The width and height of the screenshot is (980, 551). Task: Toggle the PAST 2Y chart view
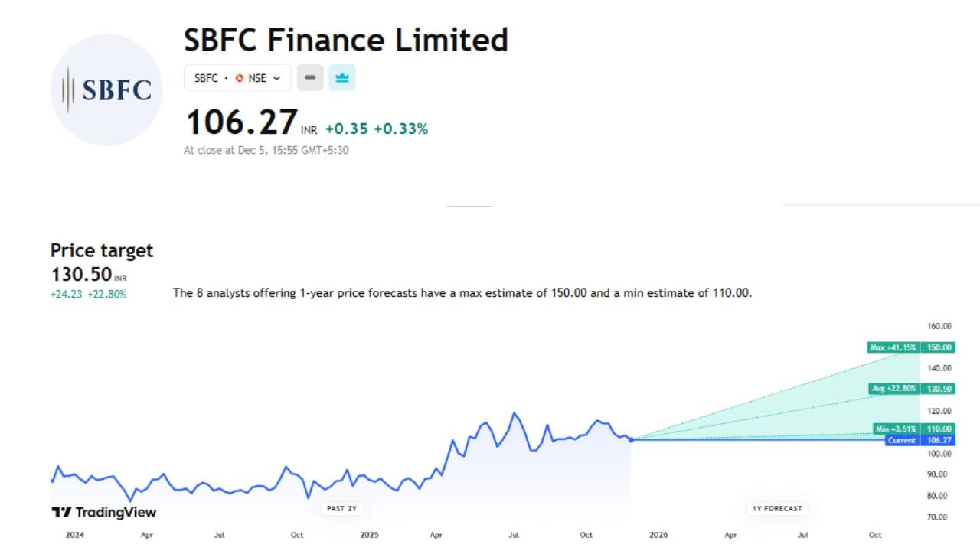click(x=341, y=508)
